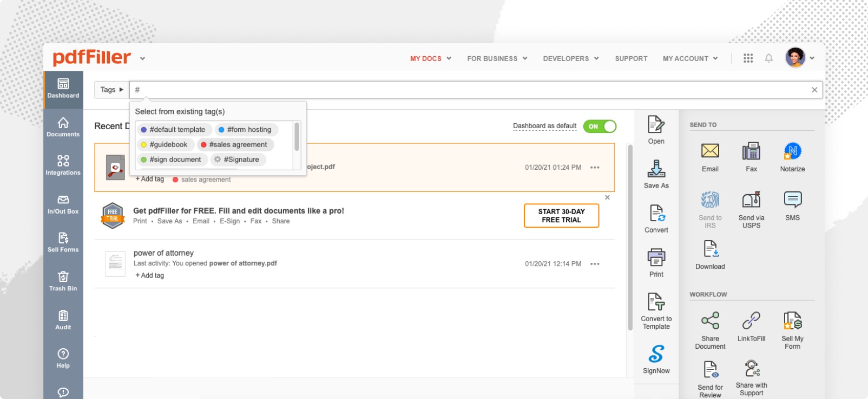This screenshot has width=868, height=399.
Task: Open the chat bubble sidebar icon
Action: (x=63, y=392)
